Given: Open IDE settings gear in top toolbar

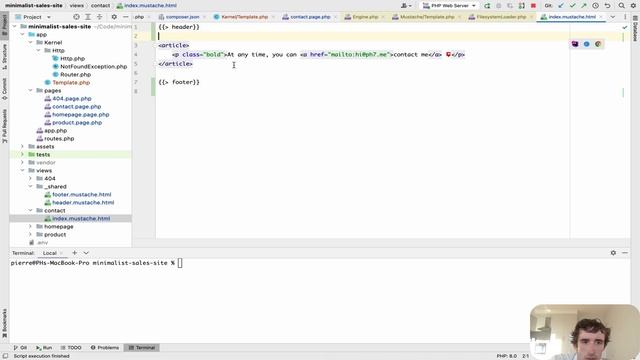Looking at the screenshot, I should coord(633,6).
